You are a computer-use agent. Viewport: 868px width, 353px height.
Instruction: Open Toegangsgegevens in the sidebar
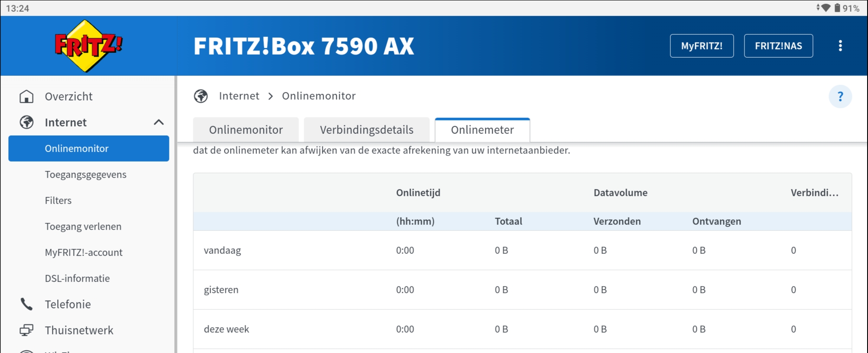85,175
